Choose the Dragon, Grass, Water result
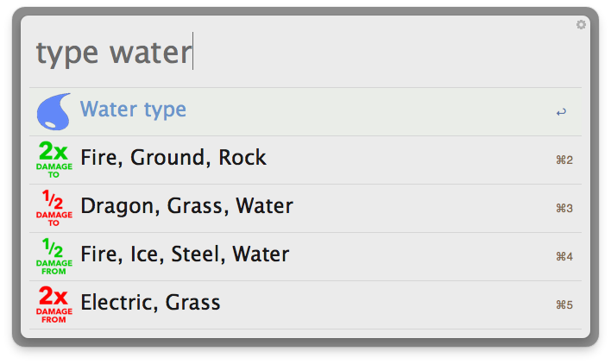The height and width of the screenshot is (364, 611). click(x=186, y=206)
